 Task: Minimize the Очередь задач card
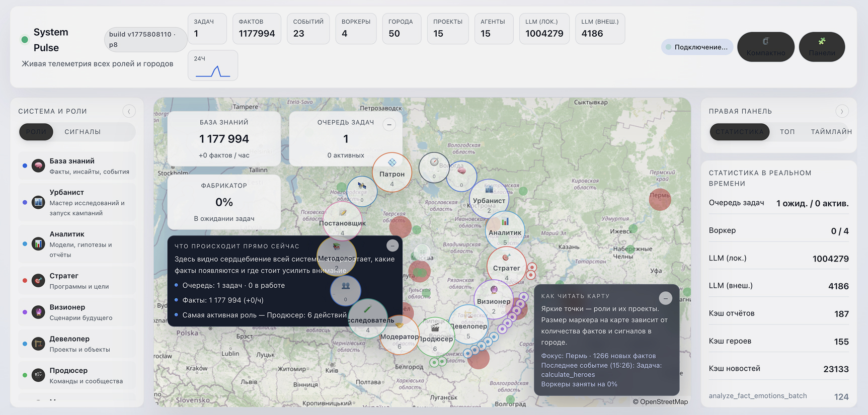pos(389,125)
